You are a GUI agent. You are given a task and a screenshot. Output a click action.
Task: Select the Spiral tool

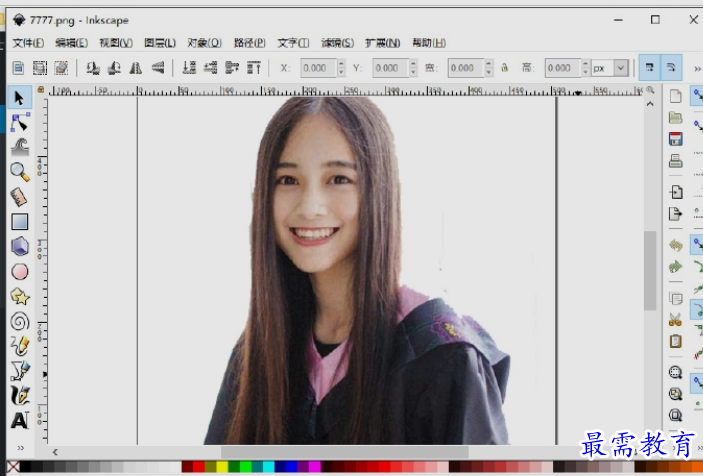[20, 321]
